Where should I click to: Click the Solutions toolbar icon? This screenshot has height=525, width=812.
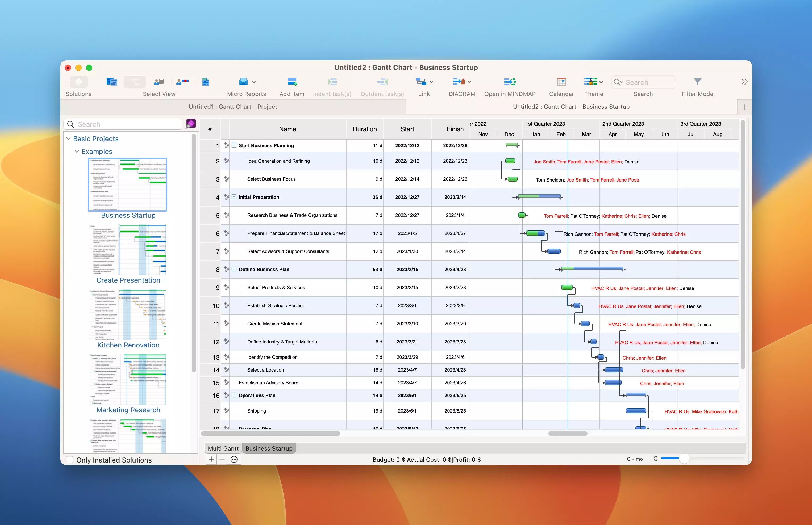[x=78, y=82]
